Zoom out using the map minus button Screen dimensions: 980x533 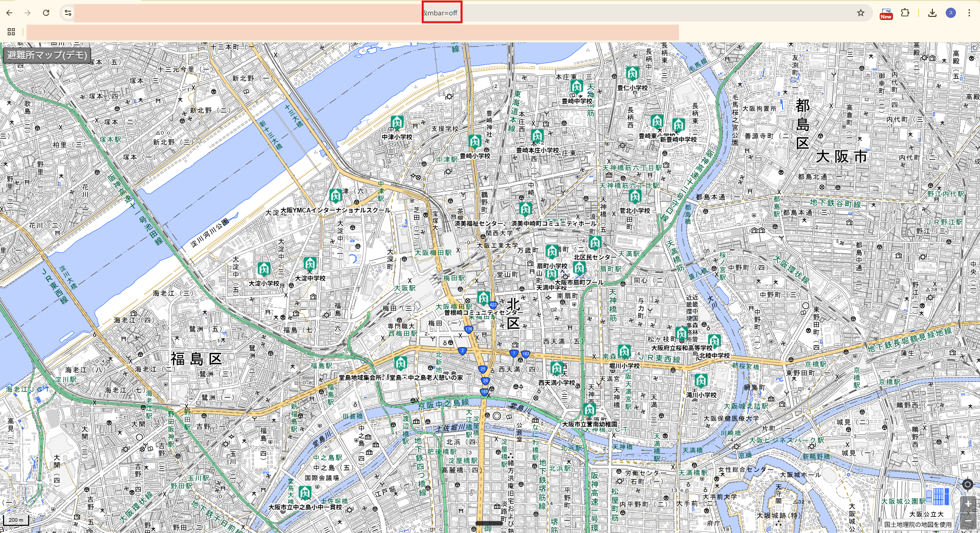click(x=967, y=521)
